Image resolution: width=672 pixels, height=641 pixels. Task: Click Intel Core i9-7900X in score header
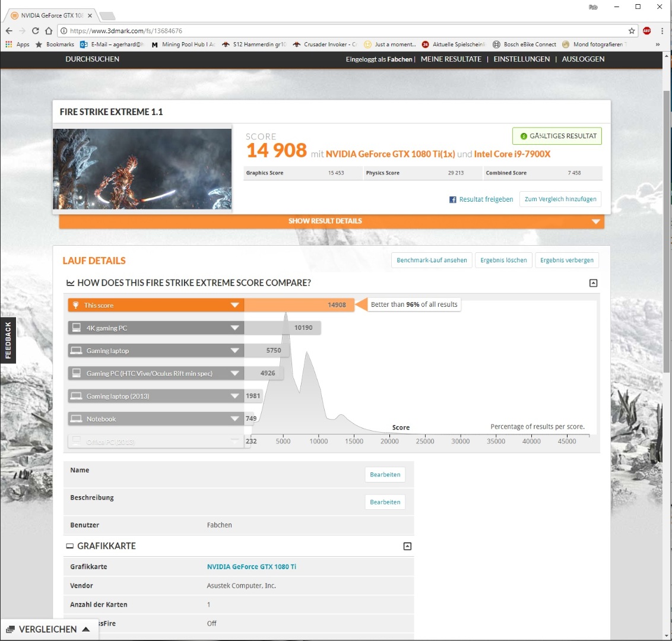512,154
